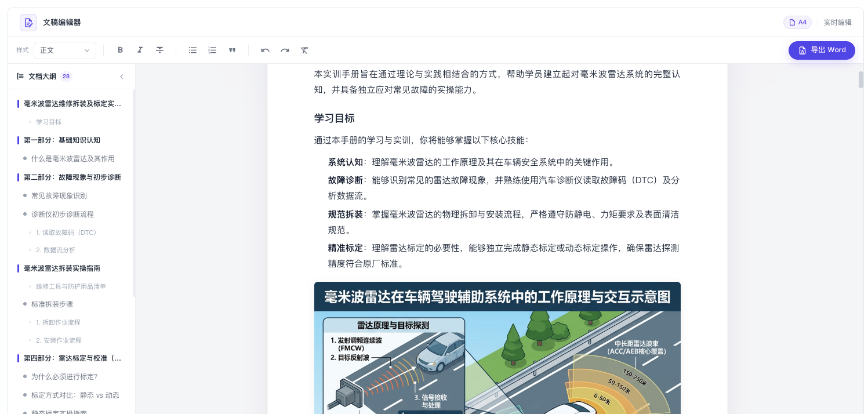Clear text formatting
868x414 pixels.
(304, 50)
